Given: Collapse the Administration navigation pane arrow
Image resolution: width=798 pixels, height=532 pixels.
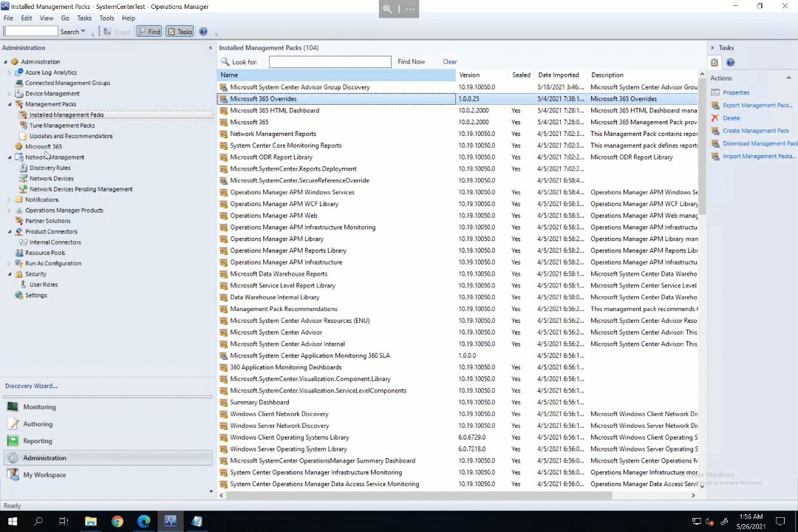Looking at the screenshot, I should click(210, 48).
